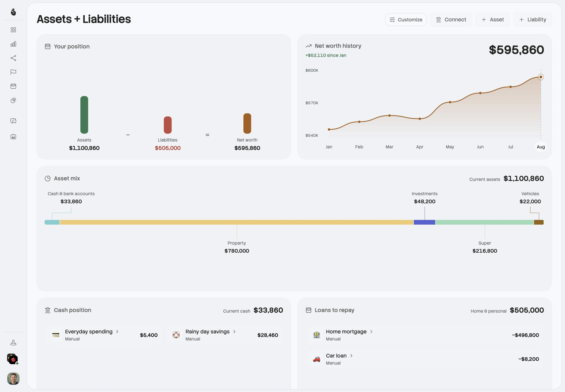Select the Jan data point on the chart

coord(329,129)
